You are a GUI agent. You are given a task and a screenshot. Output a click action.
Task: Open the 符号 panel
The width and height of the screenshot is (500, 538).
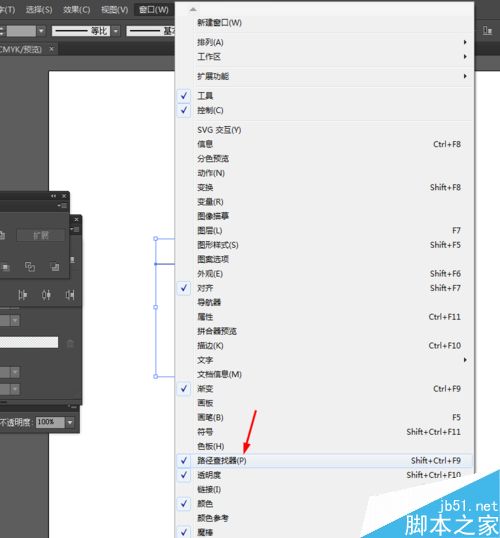pyautogui.click(x=324, y=432)
